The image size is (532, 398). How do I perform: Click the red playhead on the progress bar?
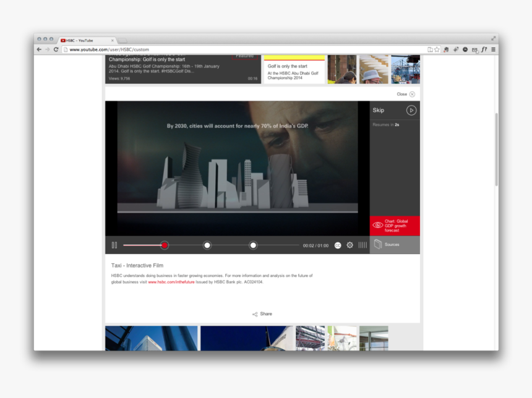(165, 245)
